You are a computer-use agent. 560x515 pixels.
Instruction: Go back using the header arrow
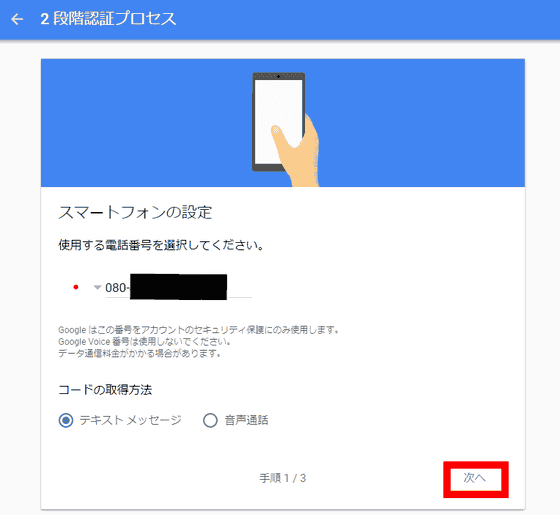pos(17,19)
